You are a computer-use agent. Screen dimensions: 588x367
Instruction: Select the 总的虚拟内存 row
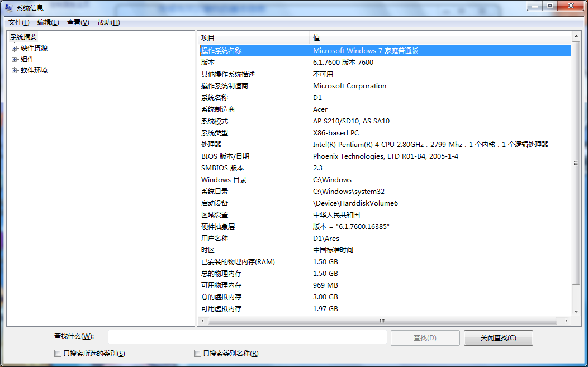pos(385,297)
